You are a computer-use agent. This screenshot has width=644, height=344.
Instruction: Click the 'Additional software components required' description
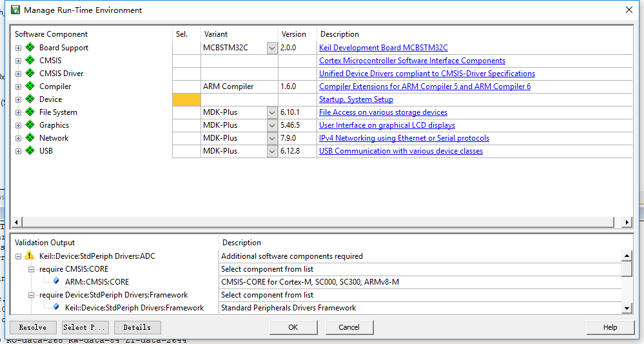coord(292,256)
